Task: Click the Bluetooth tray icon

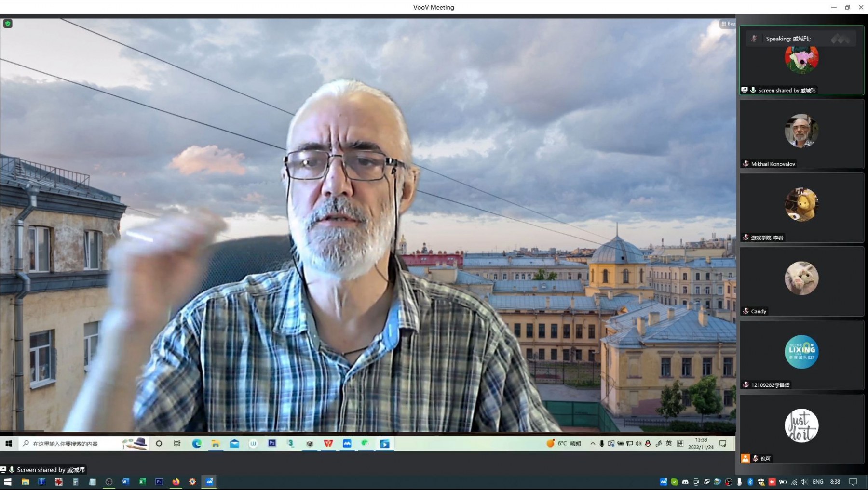Action: click(x=750, y=482)
